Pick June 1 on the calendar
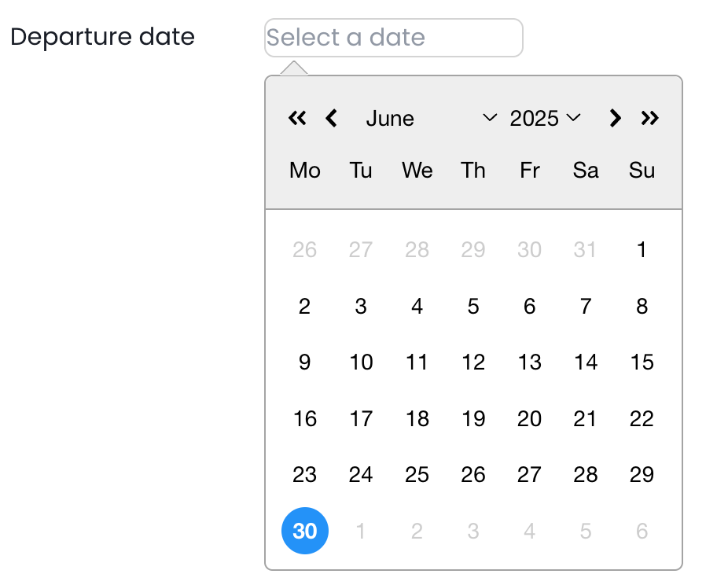728x585 pixels. (642, 250)
